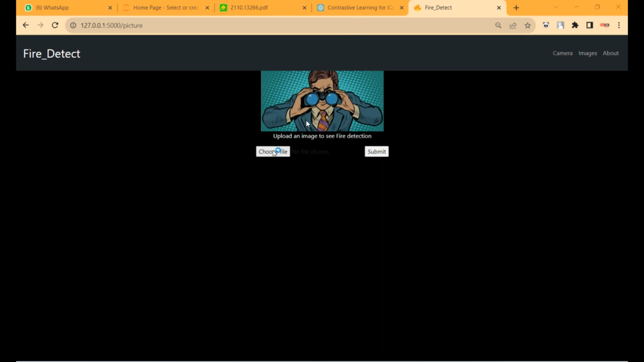Reload the Fire_Detect page

(x=55, y=25)
